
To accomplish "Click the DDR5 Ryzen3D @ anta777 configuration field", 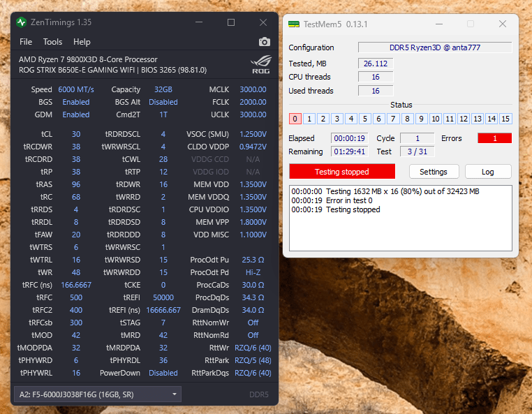I will point(435,47).
